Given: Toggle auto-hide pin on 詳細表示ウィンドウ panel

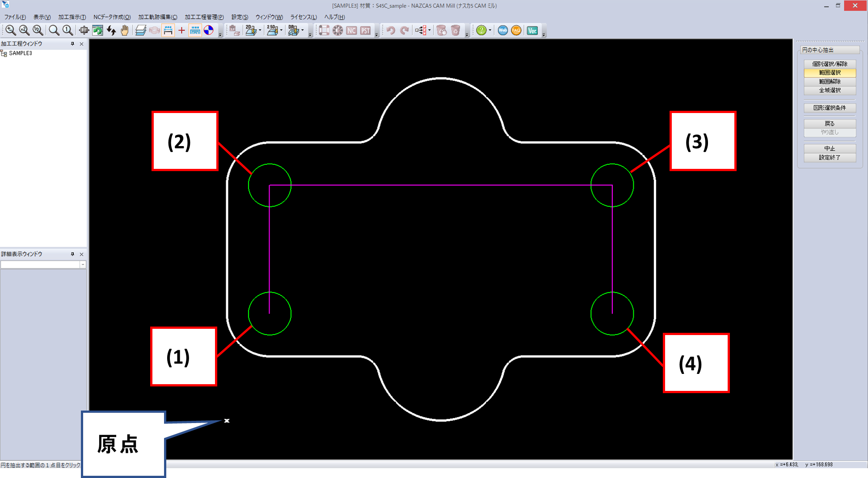Looking at the screenshot, I should tap(72, 254).
